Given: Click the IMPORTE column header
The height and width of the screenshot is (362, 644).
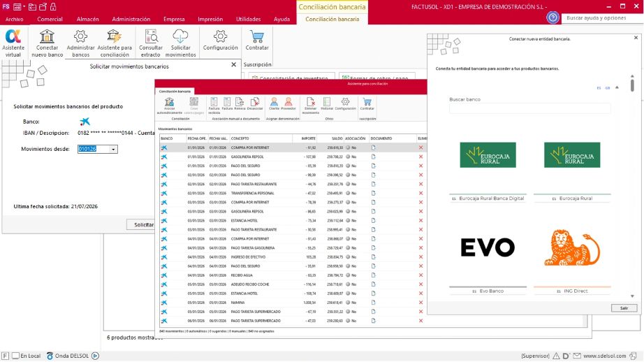Looking at the screenshot, I should [305, 138].
